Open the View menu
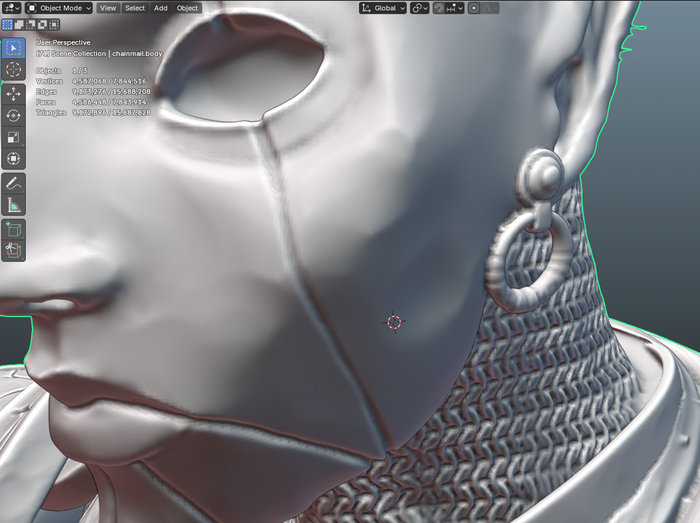The height and width of the screenshot is (523, 700). pyautogui.click(x=107, y=8)
